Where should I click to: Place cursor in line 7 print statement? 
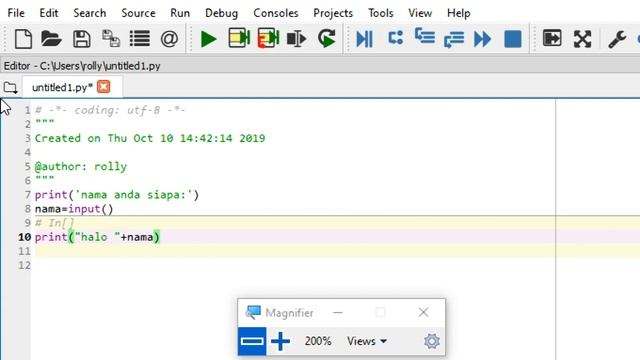[x=117, y=195]
